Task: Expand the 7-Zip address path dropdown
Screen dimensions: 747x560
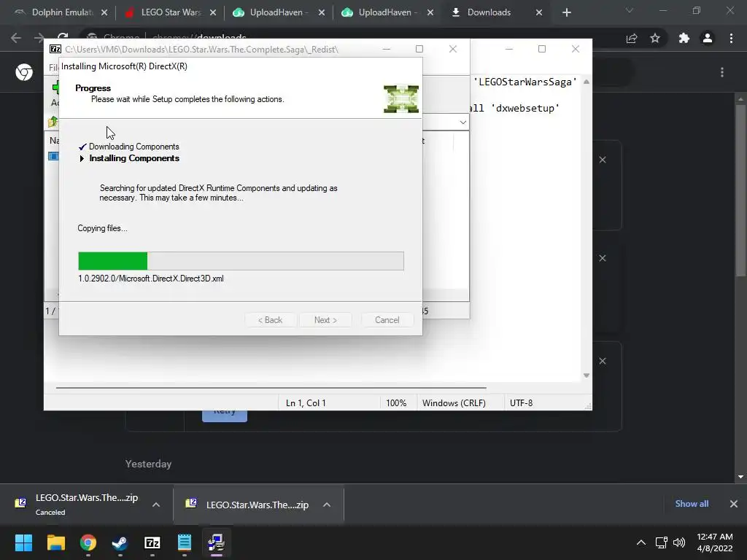Action: pos(462,122)
